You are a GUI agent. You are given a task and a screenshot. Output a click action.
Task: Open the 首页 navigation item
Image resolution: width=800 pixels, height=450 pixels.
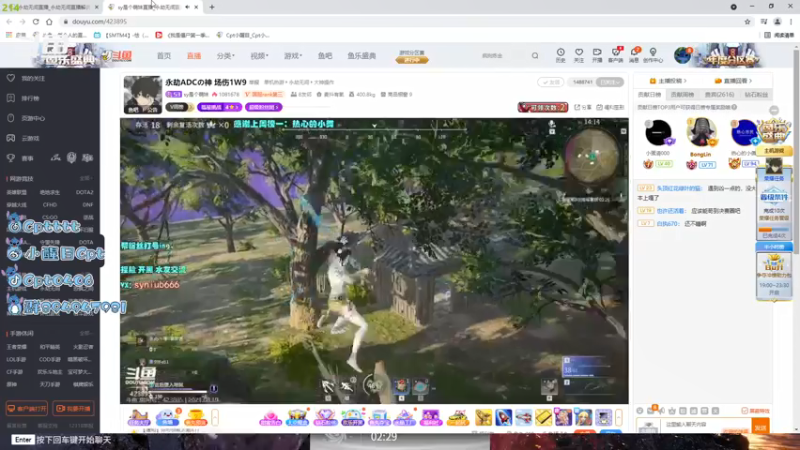coord(164,56)
